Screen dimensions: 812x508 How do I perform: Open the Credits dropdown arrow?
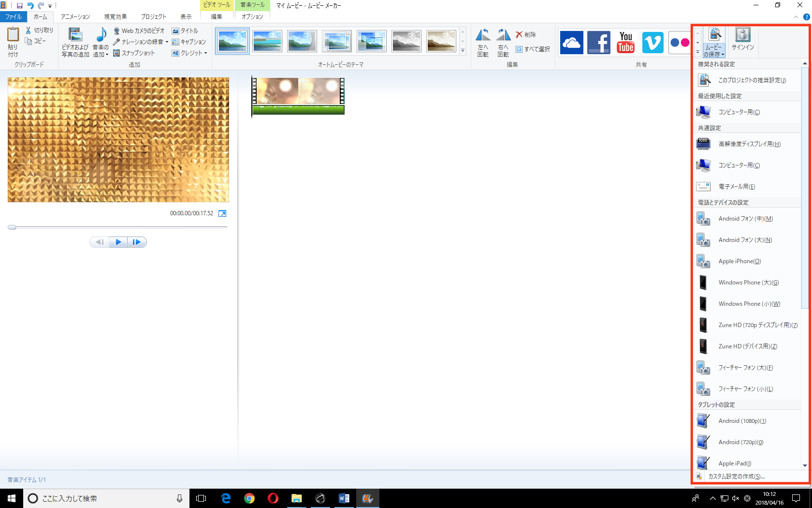(206, 53)
